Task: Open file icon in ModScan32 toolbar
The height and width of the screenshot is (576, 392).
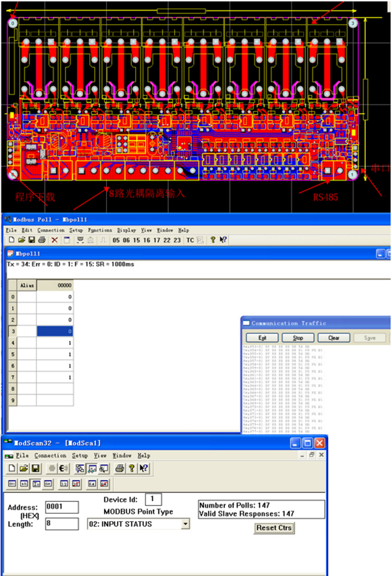Action: pos(23,468)
